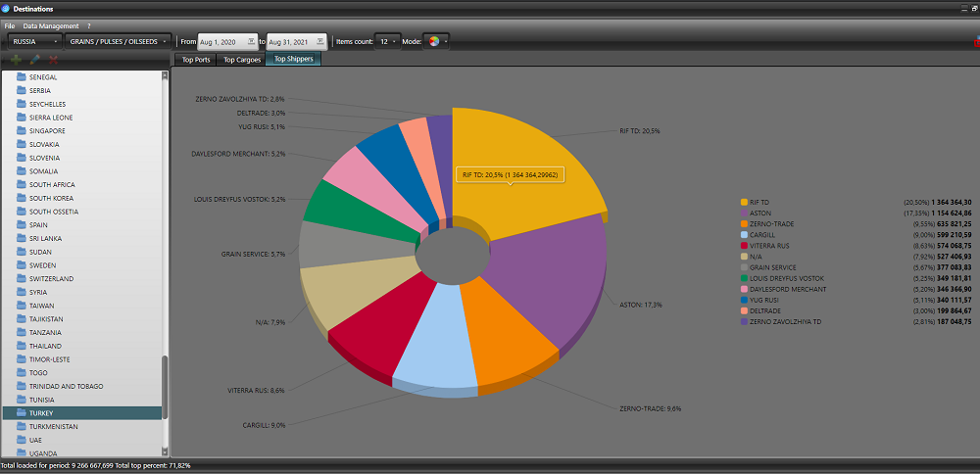Open the RUSSIA country dropdown
The image size is (980, 474).
click(35, 41)
